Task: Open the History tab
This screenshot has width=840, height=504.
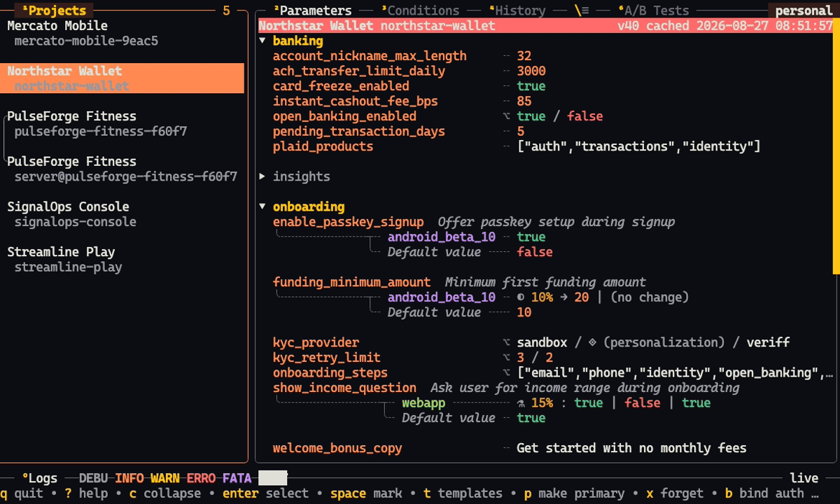Action: tap(517, 10)
